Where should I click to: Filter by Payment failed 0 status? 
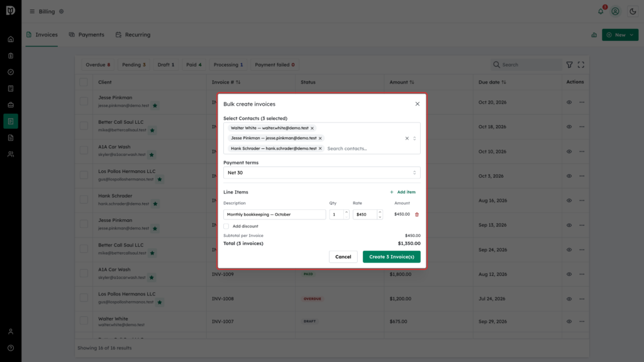274,65
